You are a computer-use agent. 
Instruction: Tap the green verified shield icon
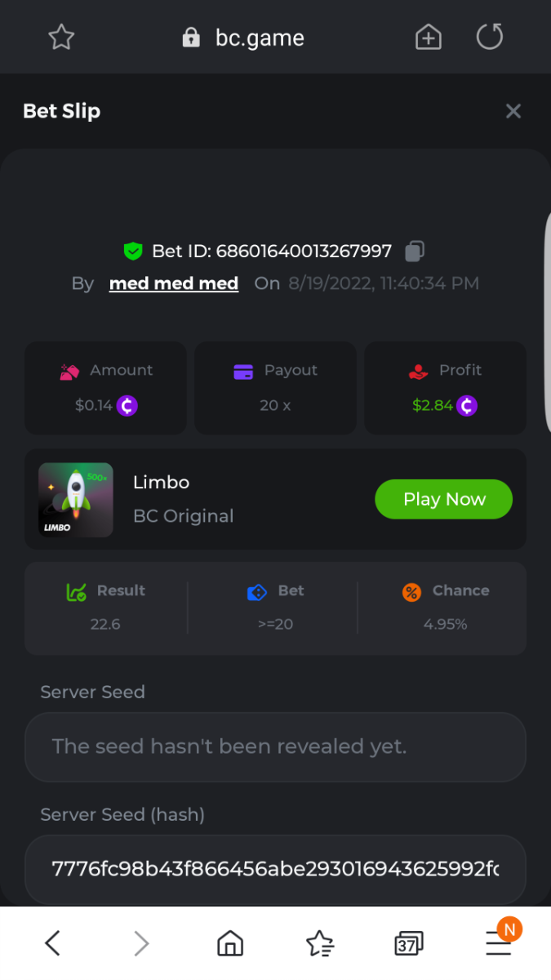(x=133, y=251)
